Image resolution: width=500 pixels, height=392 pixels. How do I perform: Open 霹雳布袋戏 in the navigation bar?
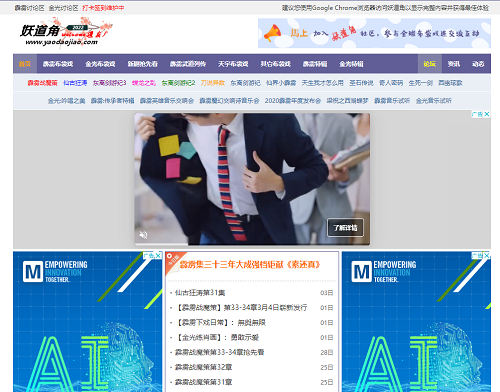[x=58, y=64]
